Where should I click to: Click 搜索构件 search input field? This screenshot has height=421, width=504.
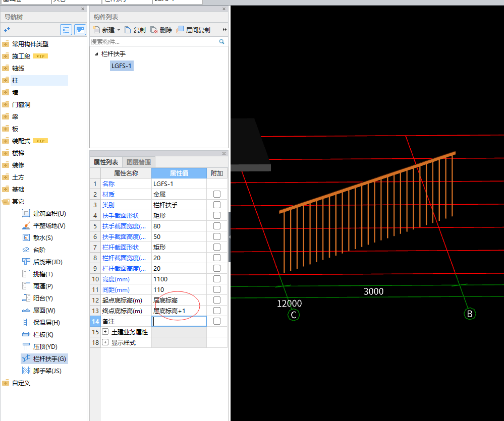pos(154,42)
